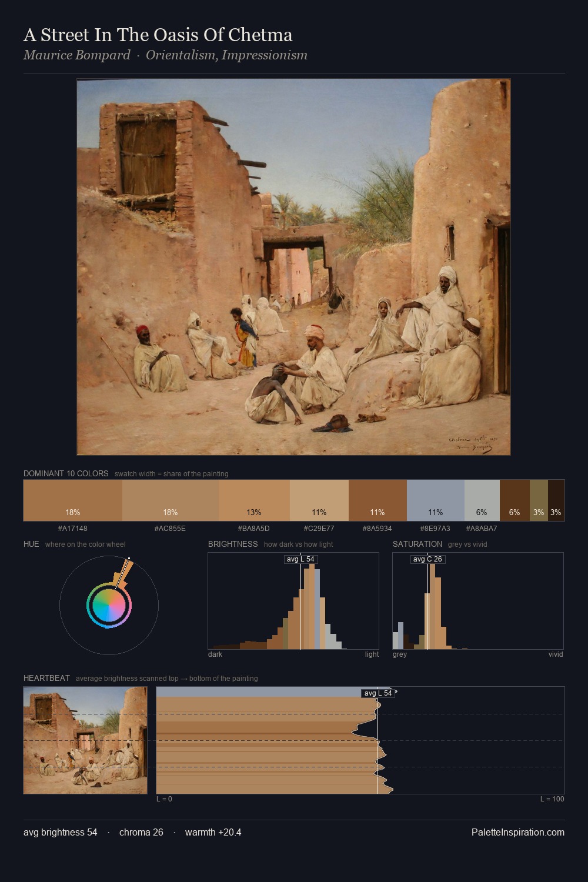
Task: Click hex label #A8ABA7
Action: pos(482,529)
